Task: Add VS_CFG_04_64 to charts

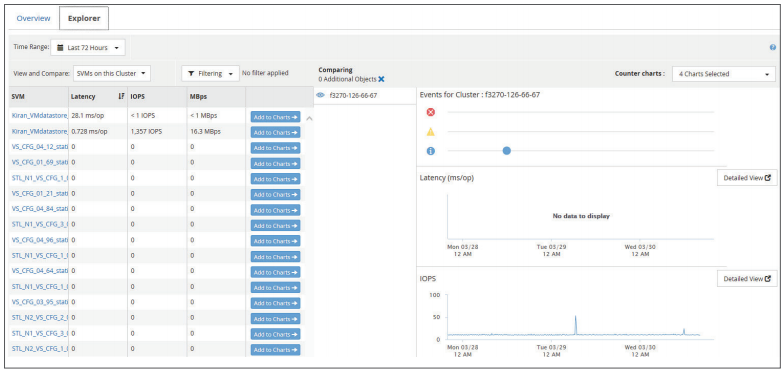Action: tap(276, 272)
